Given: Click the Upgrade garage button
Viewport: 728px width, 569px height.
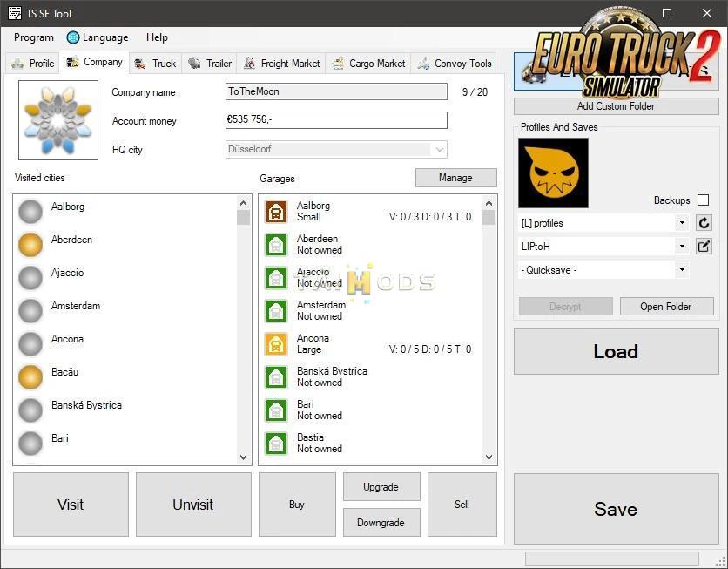Looking at the screenshot, I should [x=381, y=487].
